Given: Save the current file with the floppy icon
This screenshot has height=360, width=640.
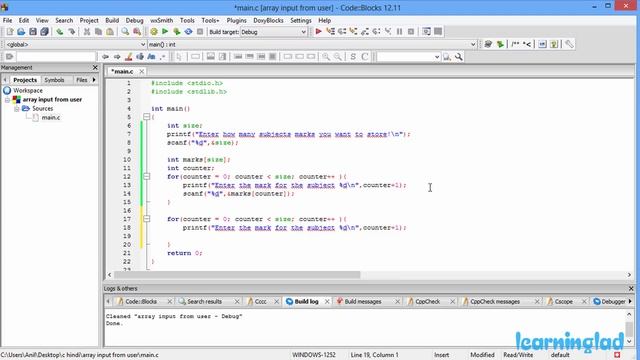Looking at the screenshot, I should pyautogui.click(x=33, y=32).
